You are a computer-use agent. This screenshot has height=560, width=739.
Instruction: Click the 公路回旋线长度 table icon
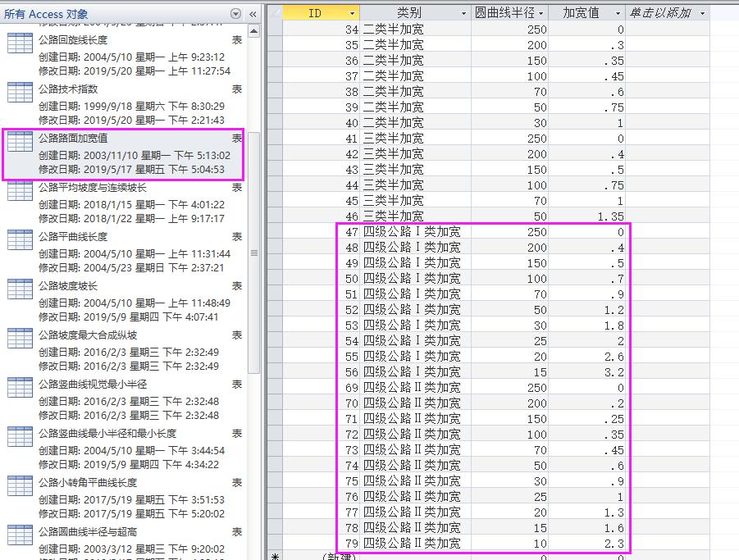tap(20, 43)
